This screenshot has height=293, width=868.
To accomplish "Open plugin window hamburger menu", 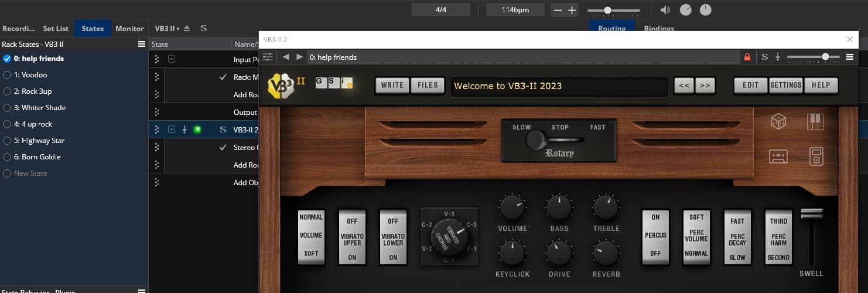I will pos(850,57).
